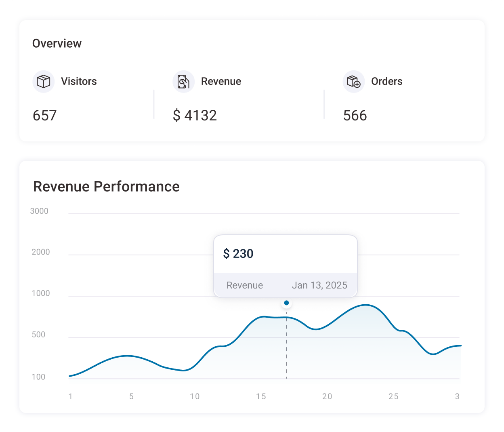This screenshot has height=432, width=504.
Task: Click the visitors count 657
Action: tap(44, 116)
